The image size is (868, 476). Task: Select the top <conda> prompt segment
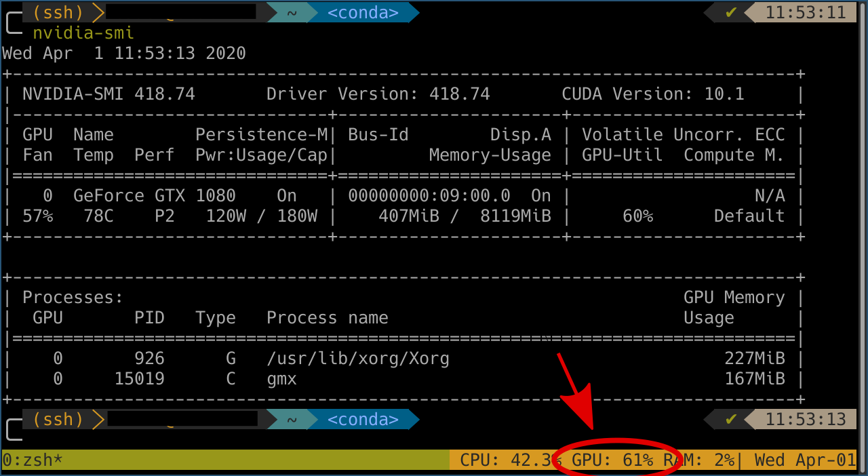tap(363, 13)
